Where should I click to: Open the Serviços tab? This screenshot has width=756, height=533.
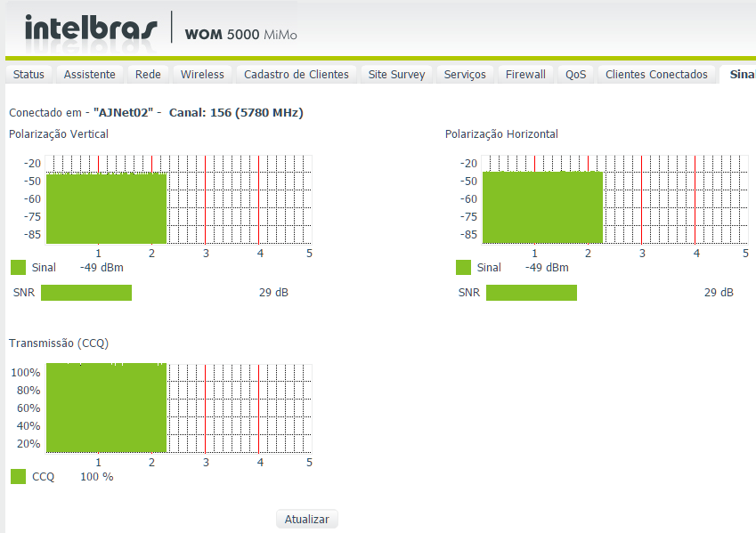465,75
